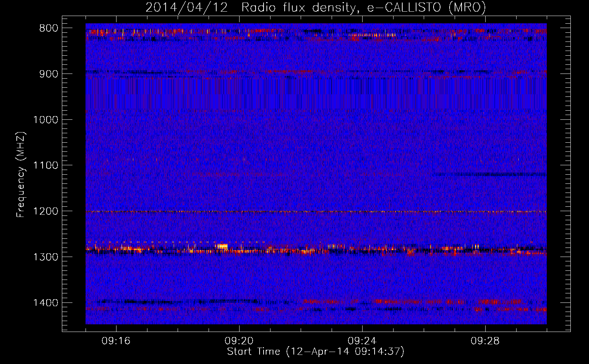Click the 1400 frequency tick label
The width and height of the screenshot is (589, 364).
pyautogui.click(x=46, y=303)
